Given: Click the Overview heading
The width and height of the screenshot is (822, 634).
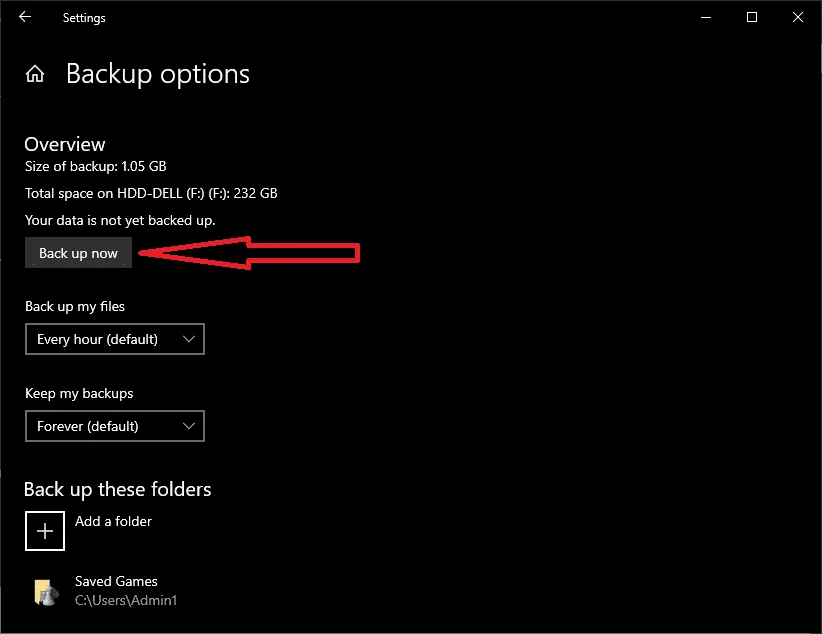Looking at the screenshot, I should pos(64,144).
